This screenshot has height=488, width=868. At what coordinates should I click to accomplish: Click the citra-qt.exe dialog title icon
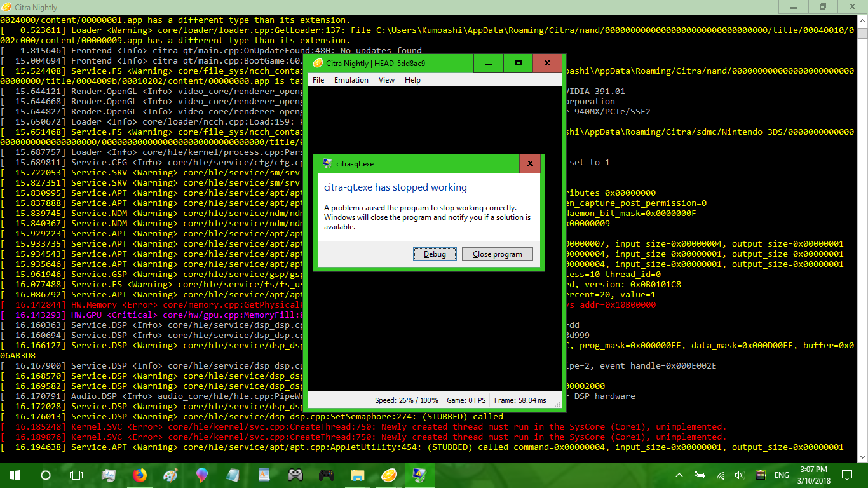(327, 163)
